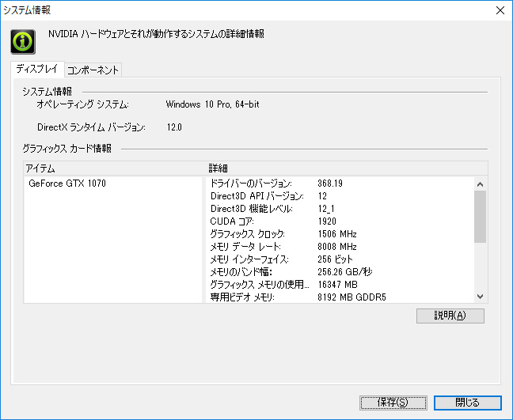Click the 閉じる button
The image size is (513, 420).
click(x=468, y=403)
